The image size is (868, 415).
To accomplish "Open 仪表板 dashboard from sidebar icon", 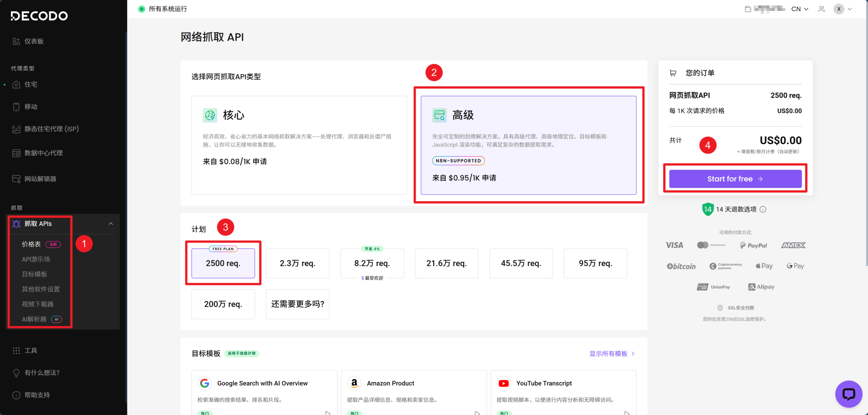I will (x=16, y=41).
